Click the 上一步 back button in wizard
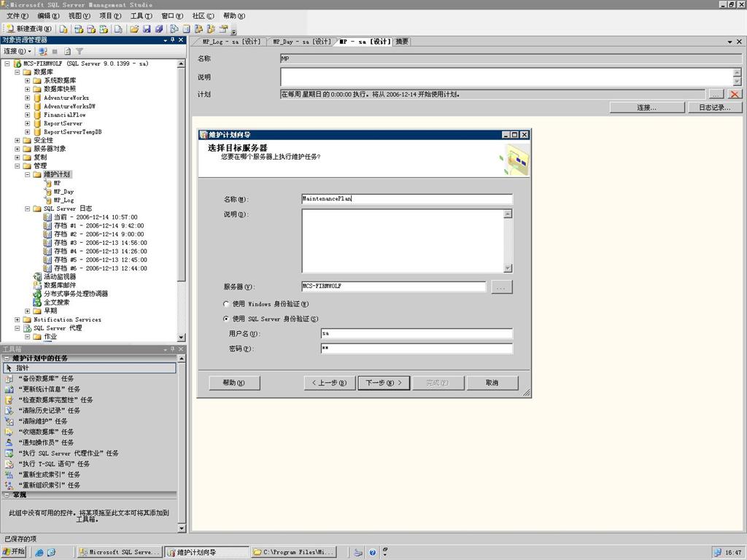Image resolution: width=747 pixels, height=560 pixels. tap(329, 382)
